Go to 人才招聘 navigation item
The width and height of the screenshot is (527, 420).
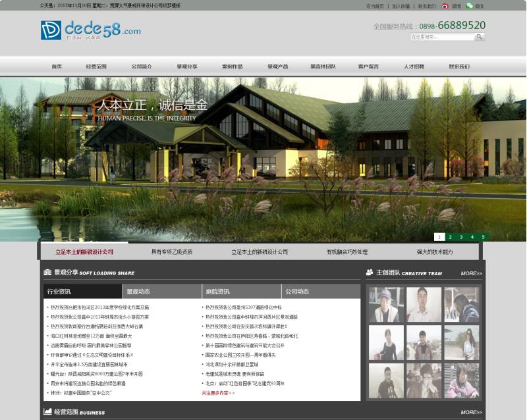click(414, 66)
